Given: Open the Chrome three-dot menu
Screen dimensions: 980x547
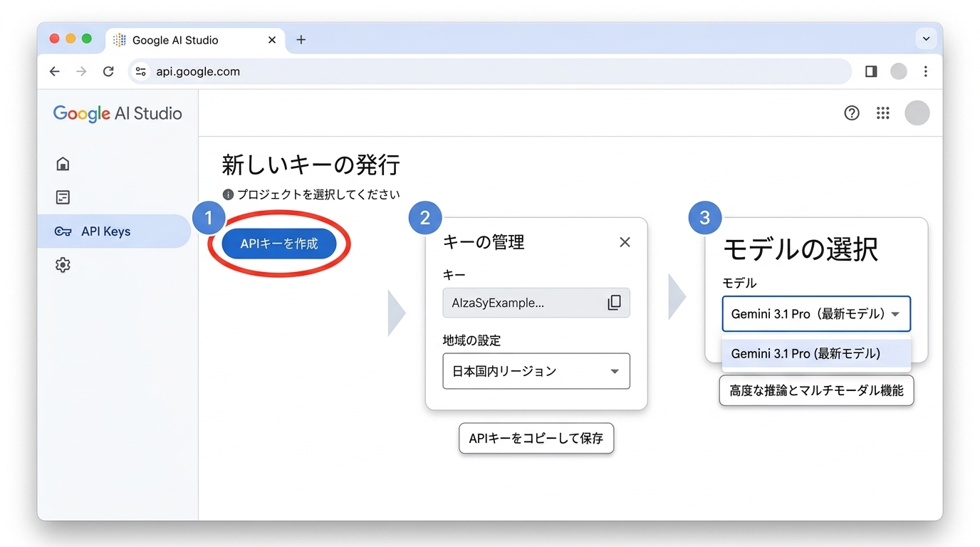Looking at the screenshot, I should pos(925,71).
